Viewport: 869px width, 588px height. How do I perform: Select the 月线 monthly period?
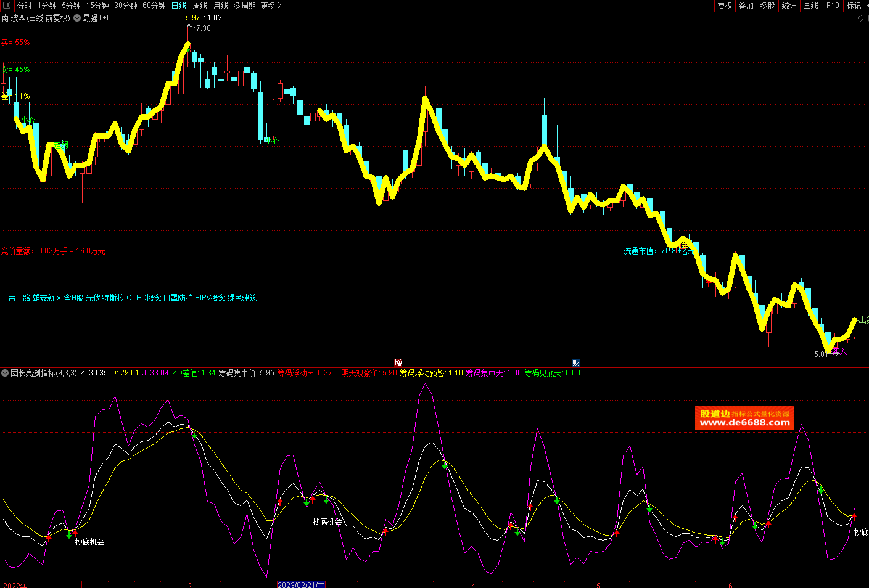(x=221, y=6)
